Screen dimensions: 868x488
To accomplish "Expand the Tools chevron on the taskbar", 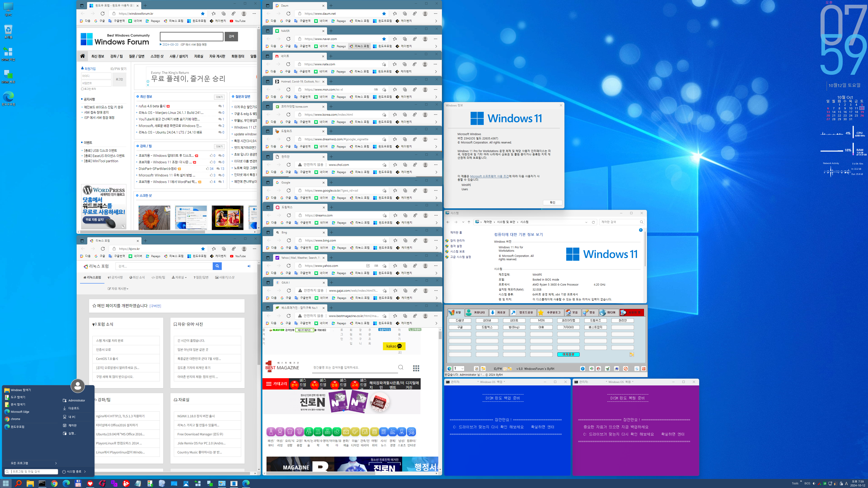I will point(801,481).
